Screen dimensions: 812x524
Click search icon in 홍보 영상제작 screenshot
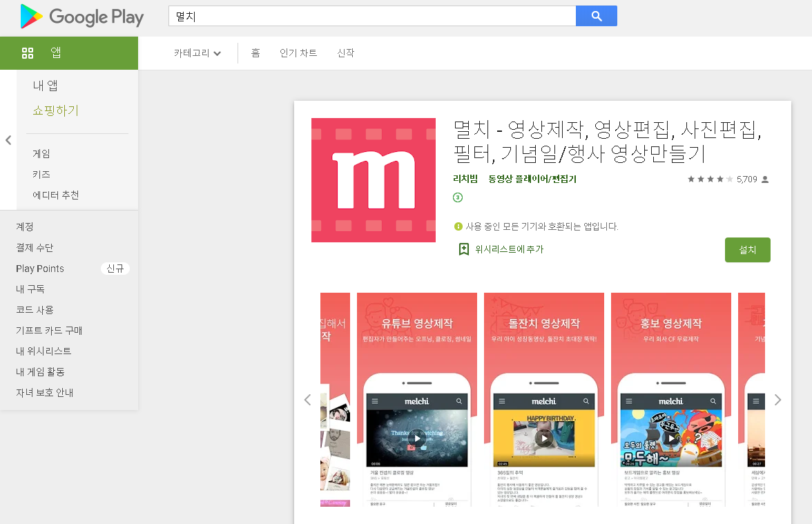click(x=713, y=401)
